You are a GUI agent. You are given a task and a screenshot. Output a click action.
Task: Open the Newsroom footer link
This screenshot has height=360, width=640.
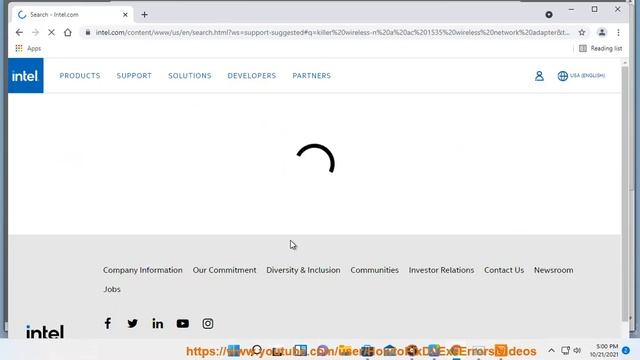click(553, 270)
